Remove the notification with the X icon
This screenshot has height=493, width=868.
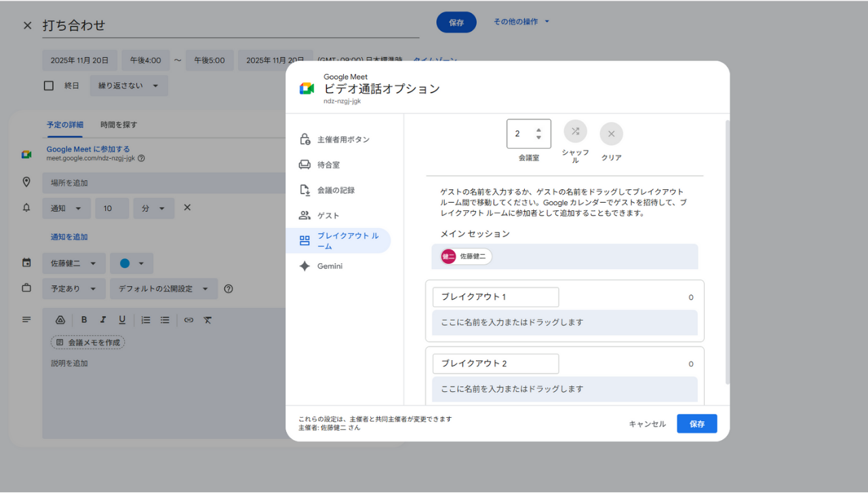click(188, 208)
